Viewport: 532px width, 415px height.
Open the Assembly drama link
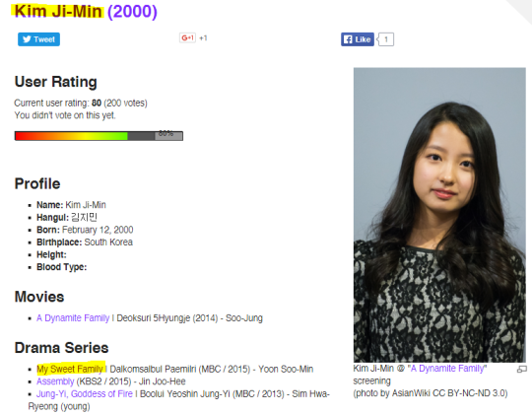coord(55,381)
